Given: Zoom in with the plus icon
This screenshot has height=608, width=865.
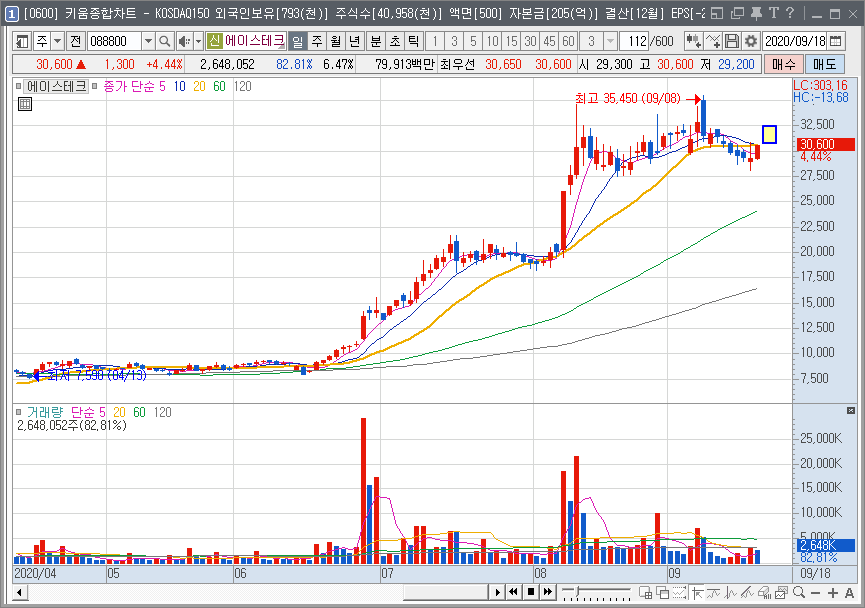Looking at the screenshot, I should coord(832,593).
